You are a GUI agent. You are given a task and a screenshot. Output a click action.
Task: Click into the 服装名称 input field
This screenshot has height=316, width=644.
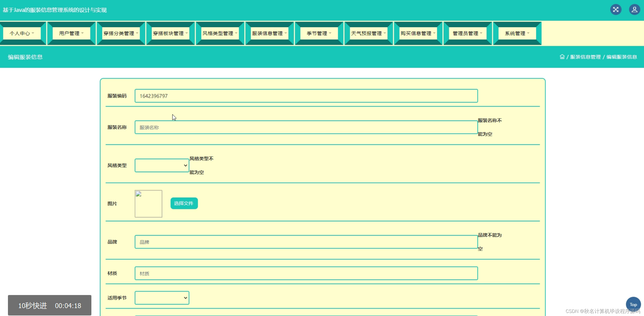click(306, 127)
